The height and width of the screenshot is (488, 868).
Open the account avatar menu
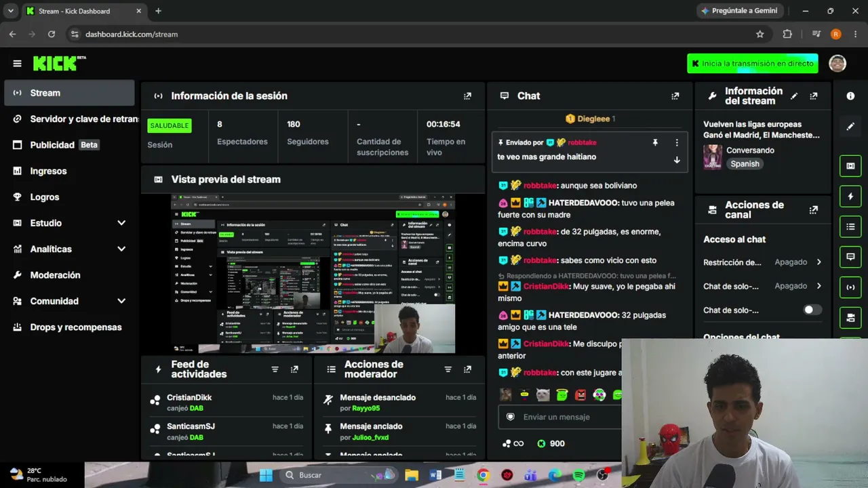[837, 64]
